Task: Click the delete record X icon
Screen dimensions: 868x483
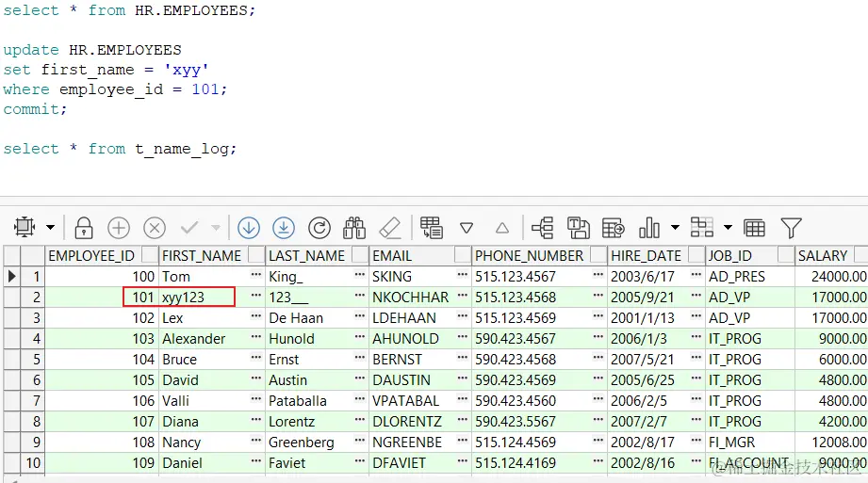Action: (155, 228)
